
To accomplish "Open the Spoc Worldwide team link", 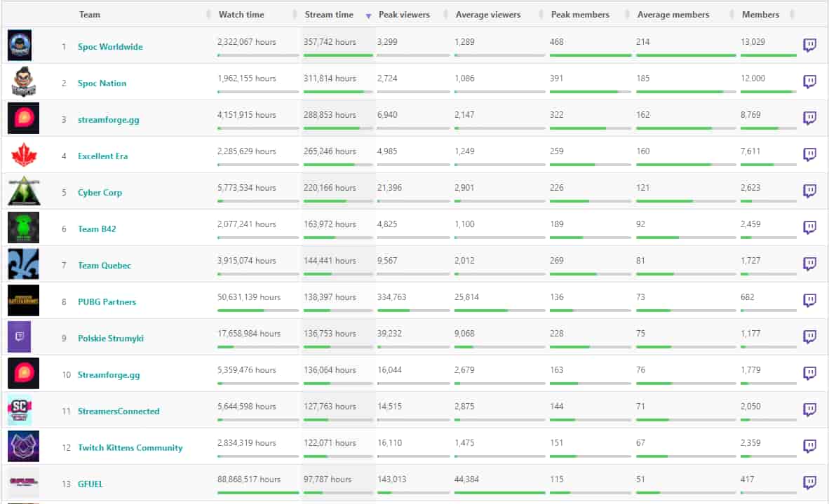I will pyautogui.click(x=110, y=47).
